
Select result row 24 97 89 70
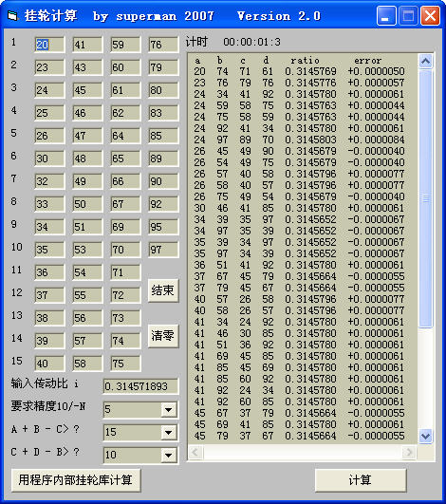(x=299, y=140)
